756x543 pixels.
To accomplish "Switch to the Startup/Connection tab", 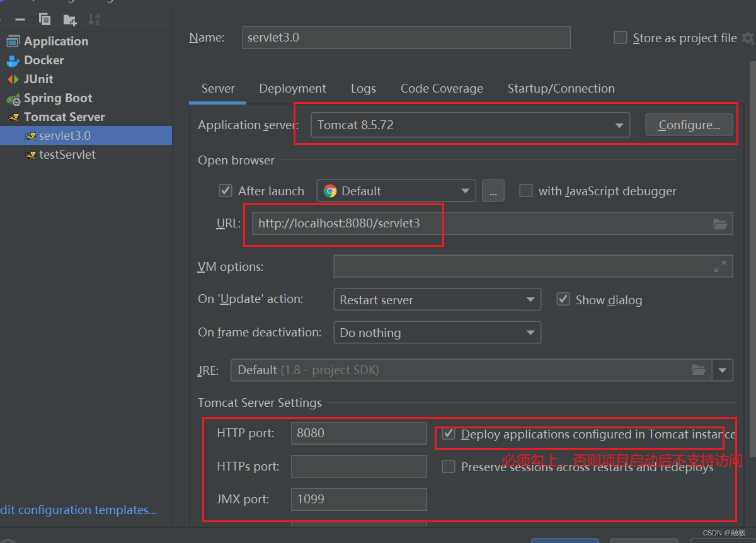I will pyautogui.click(x=561, y=89).
